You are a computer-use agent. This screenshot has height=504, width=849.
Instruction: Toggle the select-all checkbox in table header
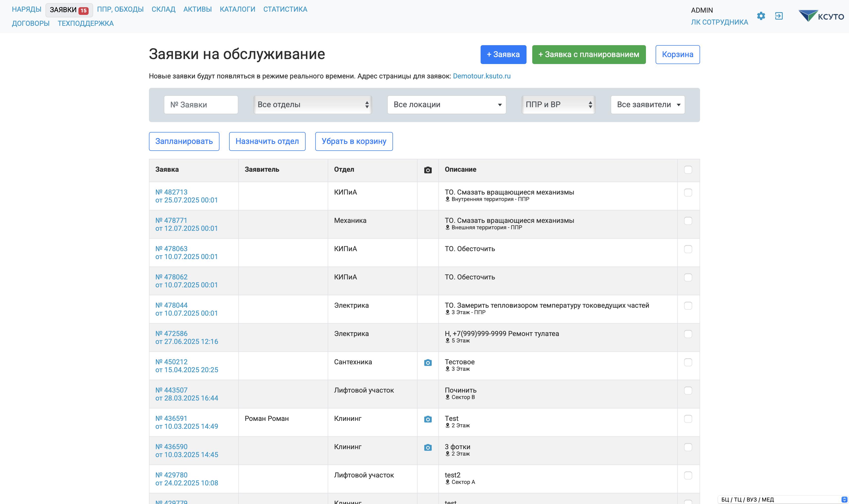tap(688, 170)
